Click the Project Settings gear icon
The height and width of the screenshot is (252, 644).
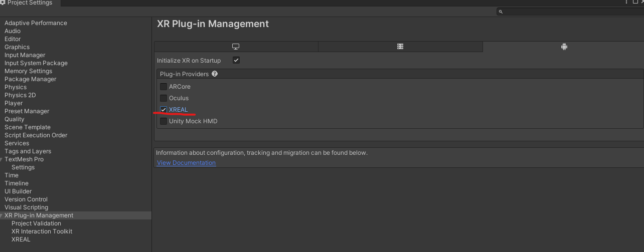tap(3, 3)
